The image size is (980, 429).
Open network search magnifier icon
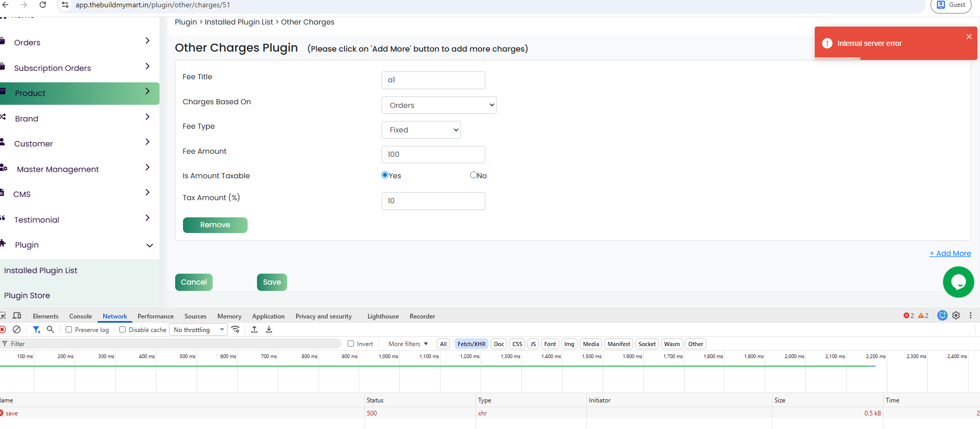51,329
